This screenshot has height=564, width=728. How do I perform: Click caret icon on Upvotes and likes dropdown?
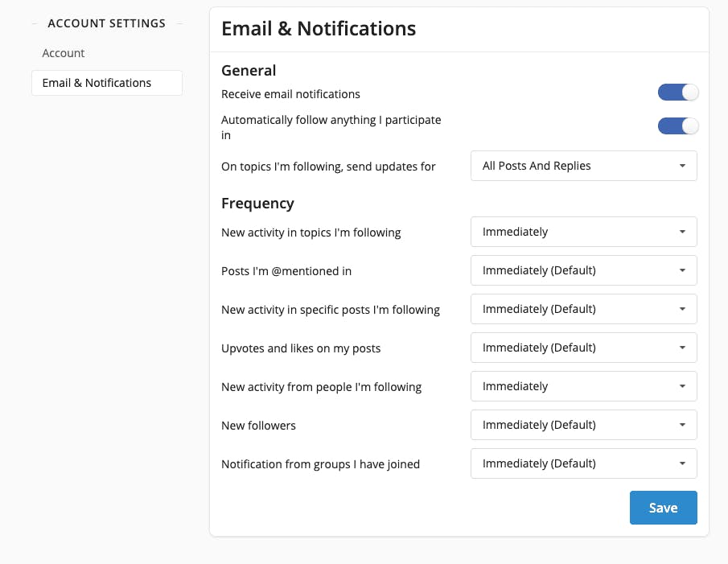[x=682, y=348]
